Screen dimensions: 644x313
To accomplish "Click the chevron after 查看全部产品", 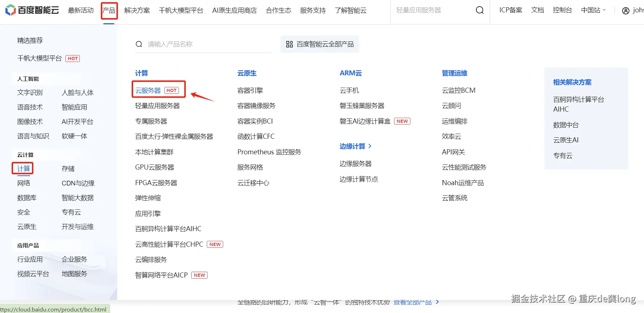I will click(437, 302).
